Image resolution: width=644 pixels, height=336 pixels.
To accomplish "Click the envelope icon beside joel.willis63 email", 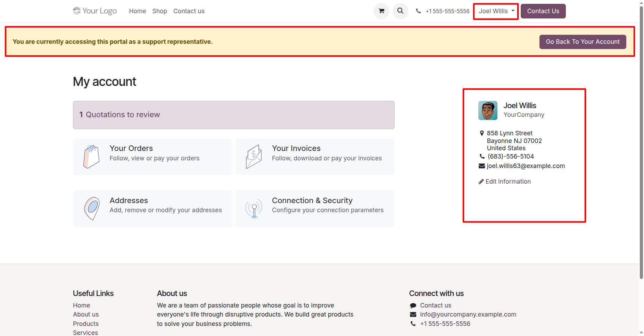I will [x=482, y=166].
